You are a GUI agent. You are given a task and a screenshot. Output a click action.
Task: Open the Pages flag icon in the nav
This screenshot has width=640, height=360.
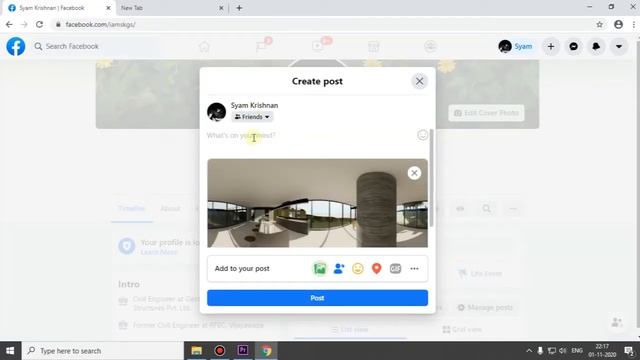tap(261, 47)
